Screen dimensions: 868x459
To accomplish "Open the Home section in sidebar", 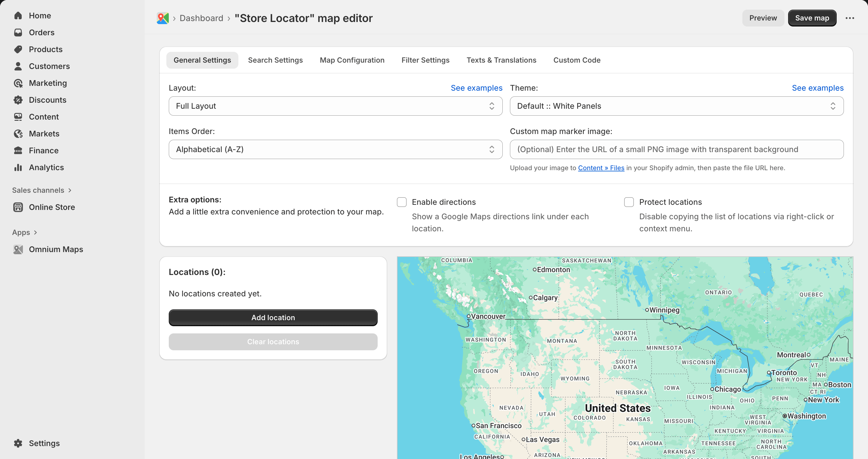I will pos(40,15).
